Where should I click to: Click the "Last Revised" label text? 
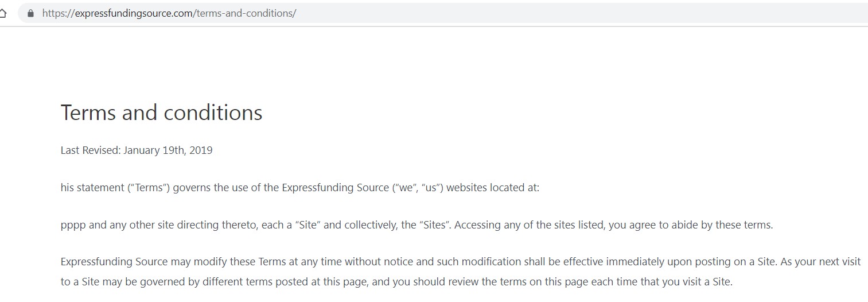(x=91, y=150)
